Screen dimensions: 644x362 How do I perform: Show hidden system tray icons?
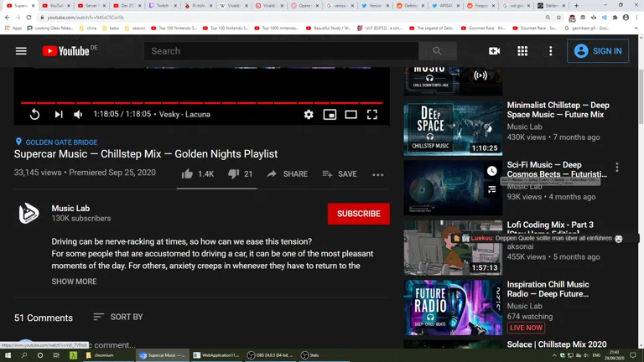pos(553,355)
